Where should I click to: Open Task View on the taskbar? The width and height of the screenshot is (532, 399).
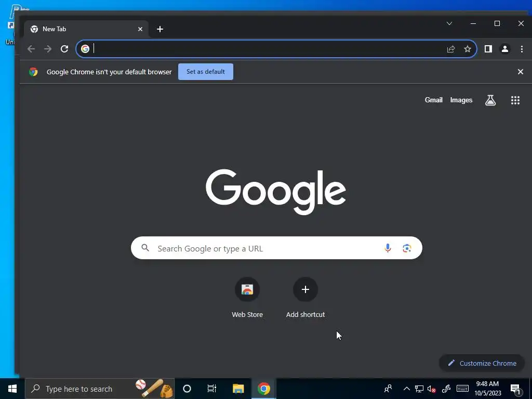click(x=212, y=389)
